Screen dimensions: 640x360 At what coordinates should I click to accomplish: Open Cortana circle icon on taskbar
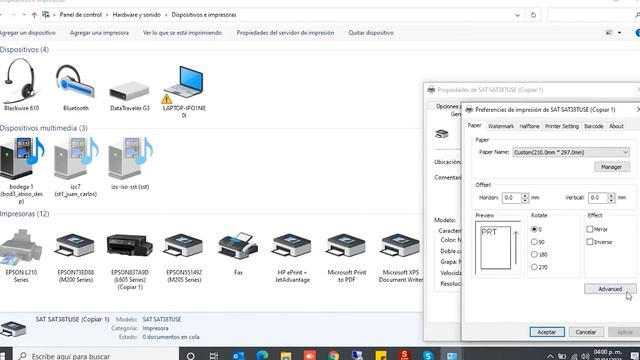(x=190, y=356)
